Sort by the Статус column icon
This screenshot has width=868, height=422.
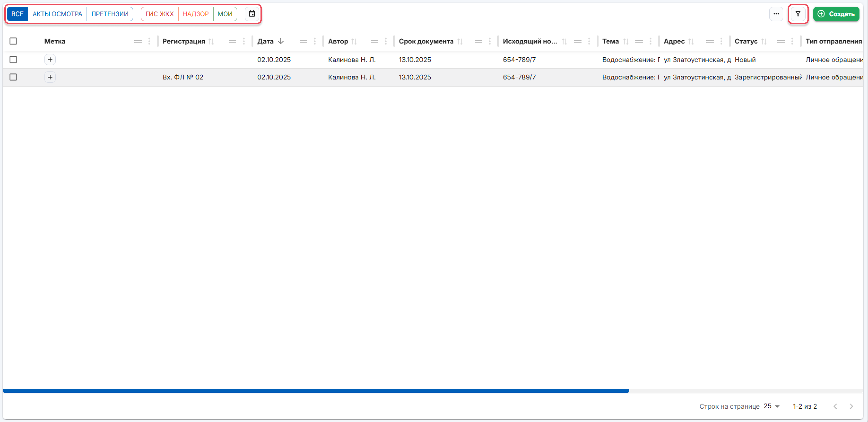[764, 41]
